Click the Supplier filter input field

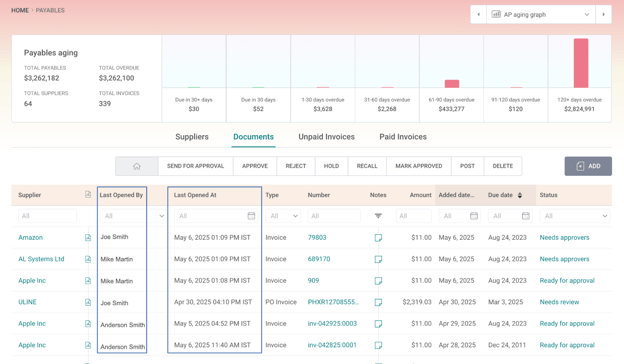coord(47,216)
